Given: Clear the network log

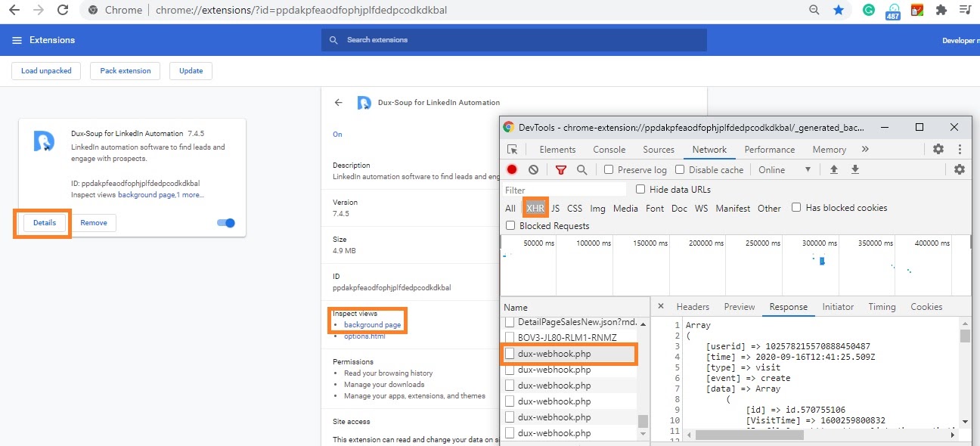Looking at the screenshot, I should (x=533, y=170).
